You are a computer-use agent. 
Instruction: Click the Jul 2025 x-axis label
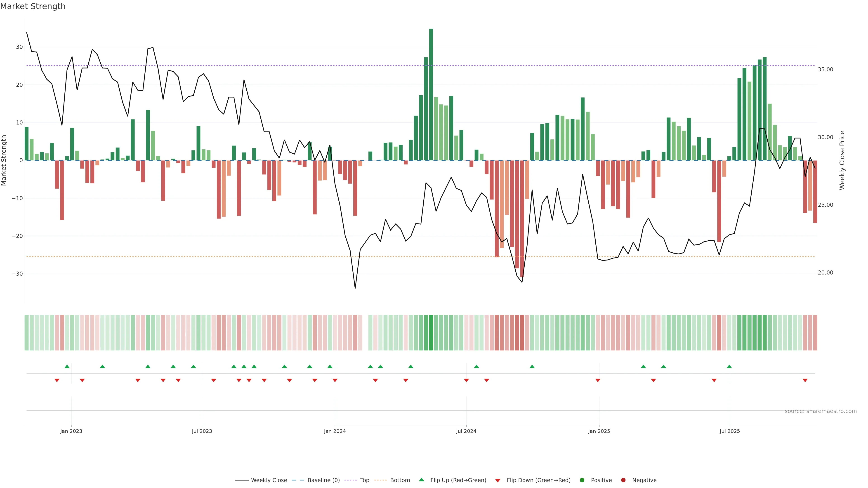730,431
